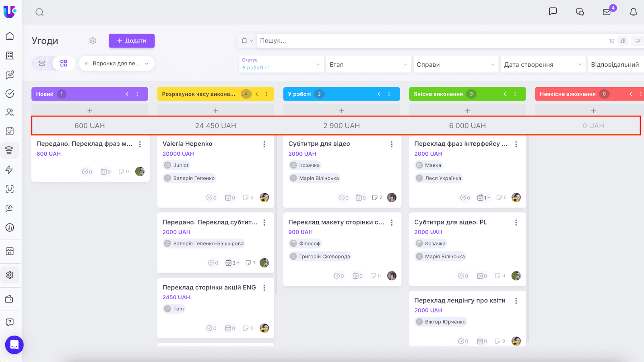
Task: Click the Леся Українка contact tag
Action: coord(439,178)
